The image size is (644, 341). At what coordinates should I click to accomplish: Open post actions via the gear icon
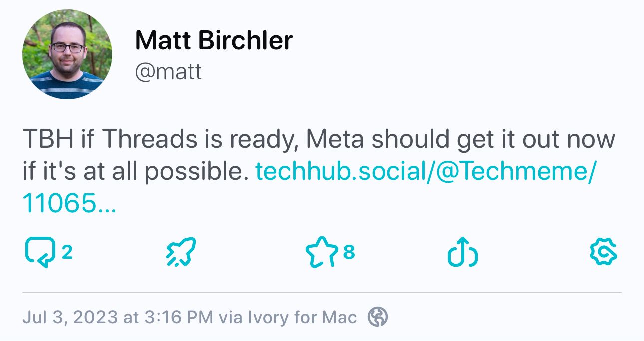(604, 252)
